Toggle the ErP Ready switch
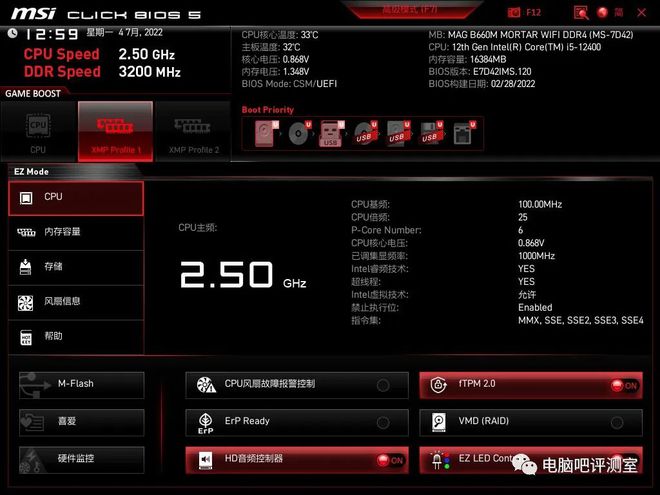Viewport: 660px width, 495px height. coord(383,422)
